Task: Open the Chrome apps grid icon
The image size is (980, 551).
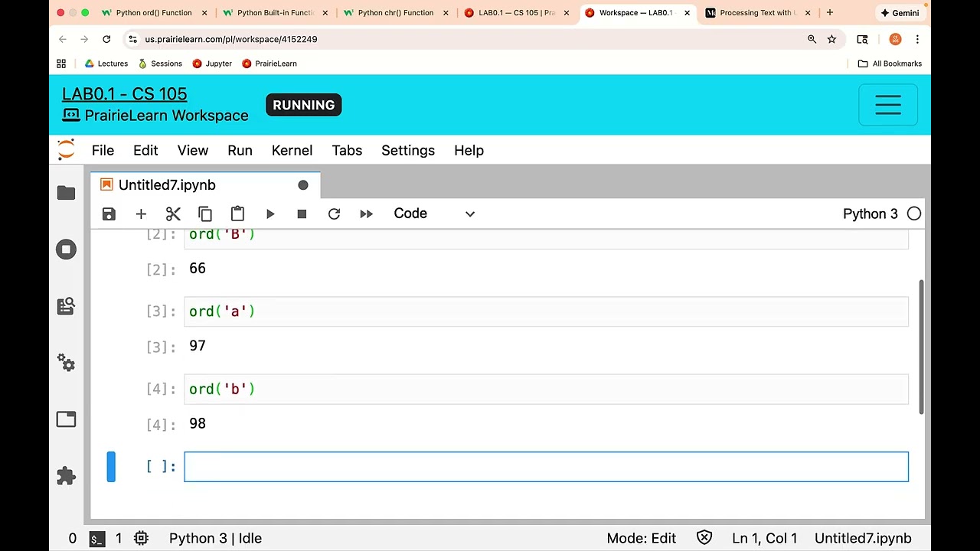Action: tap(61, 64)
